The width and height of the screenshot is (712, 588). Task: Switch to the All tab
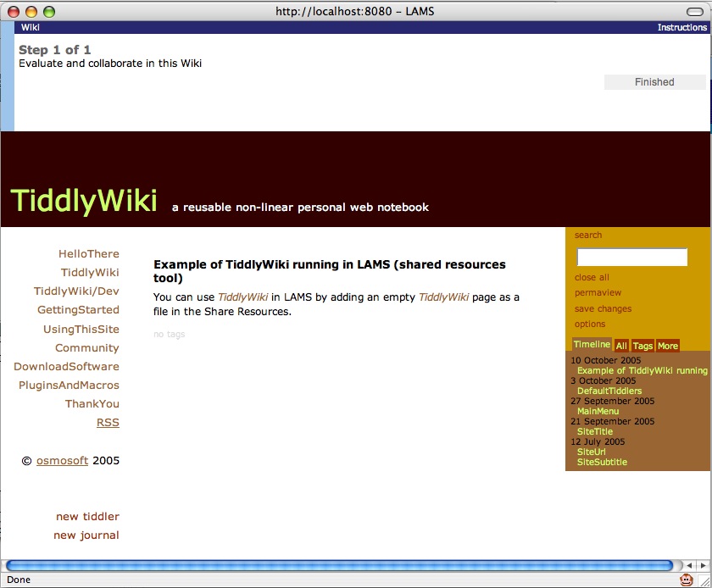pos(621,346)
